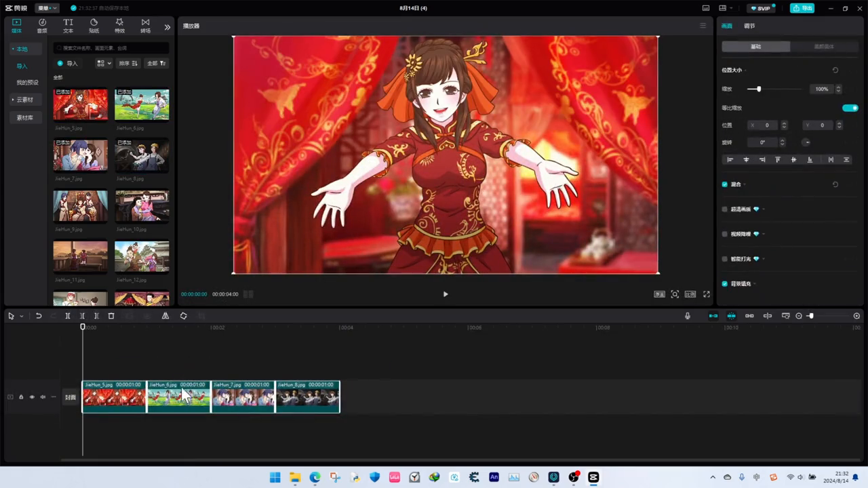This screenshot has height=488, width=868.
Task: Click the mirror flip icon in timeline toolbar
Action: (165, 316)
